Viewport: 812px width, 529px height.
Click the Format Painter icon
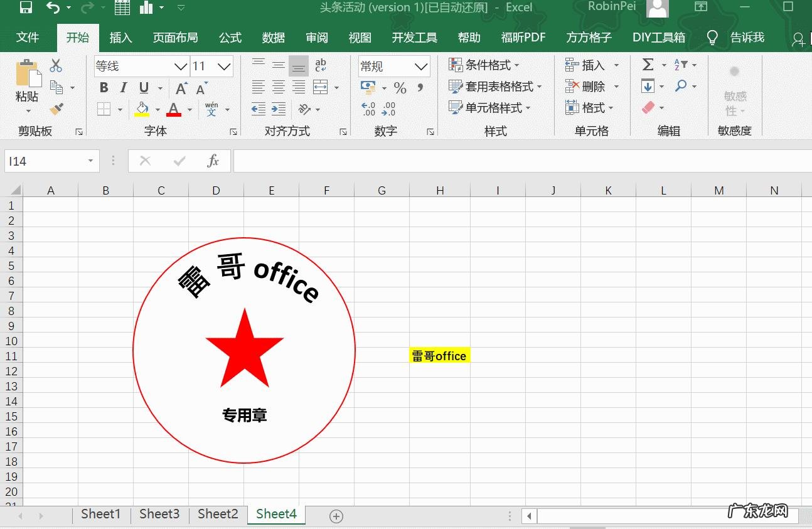pyautogui.click(x=56, y=109)
